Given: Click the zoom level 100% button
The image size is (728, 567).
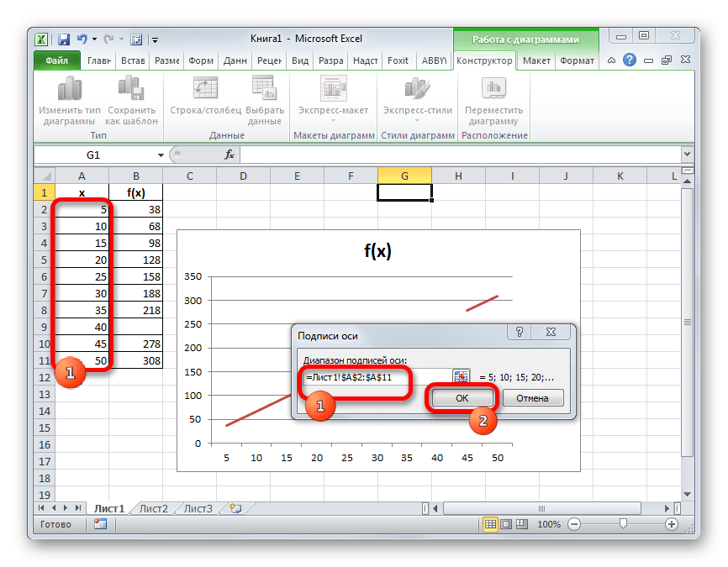Looking at the screenshot, I should 549,524.
